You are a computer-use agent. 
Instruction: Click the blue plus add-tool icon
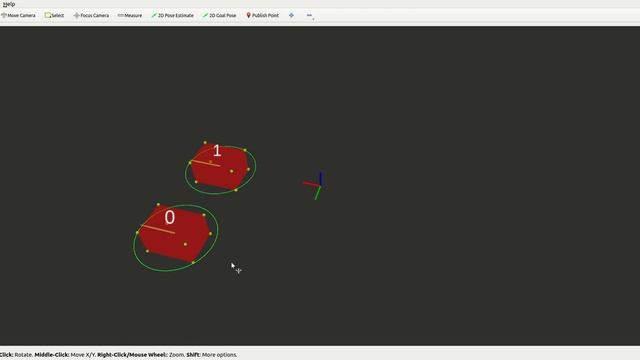tap(291, 15)
